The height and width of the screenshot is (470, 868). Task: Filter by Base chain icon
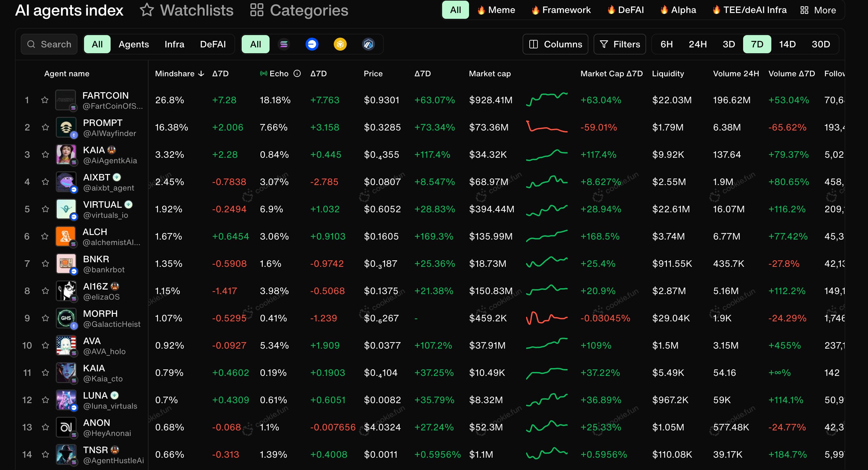pos(312,44)
